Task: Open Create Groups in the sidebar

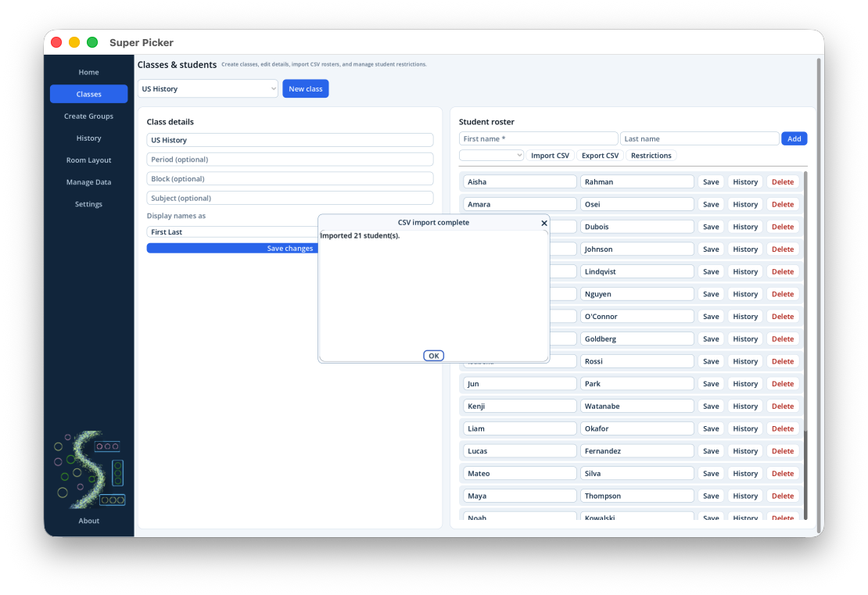Action: pos(88,116)
